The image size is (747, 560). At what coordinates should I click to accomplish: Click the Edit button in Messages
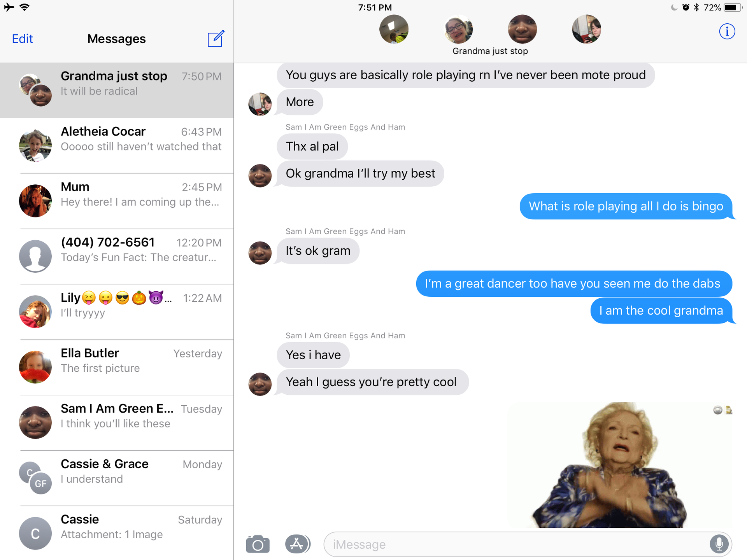(22, 39)
